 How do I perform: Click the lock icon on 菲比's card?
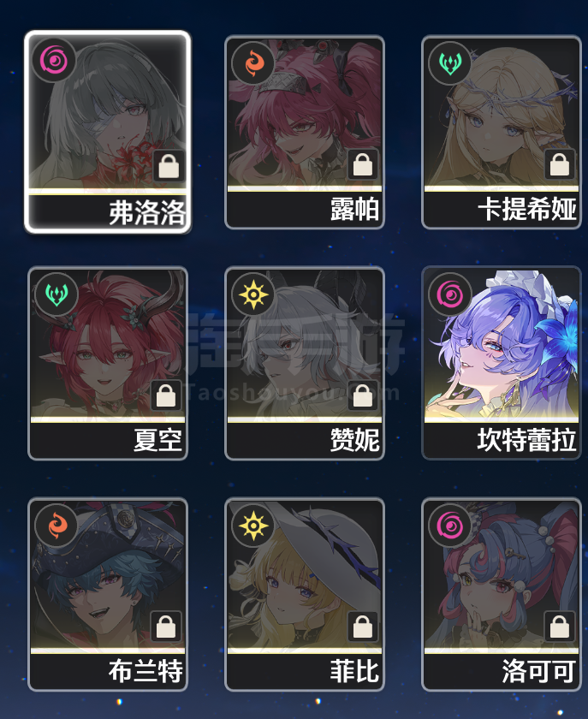tap(363, 627)
